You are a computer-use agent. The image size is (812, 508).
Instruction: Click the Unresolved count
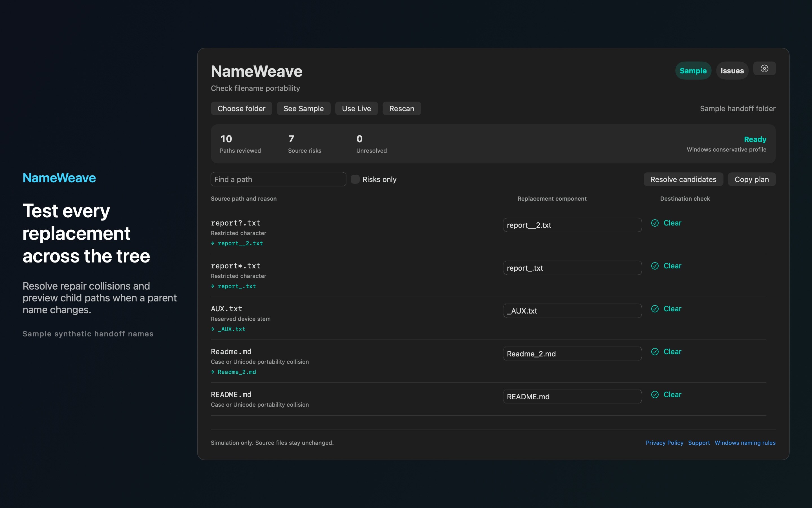pyautogui.click(x=359, y=139)
